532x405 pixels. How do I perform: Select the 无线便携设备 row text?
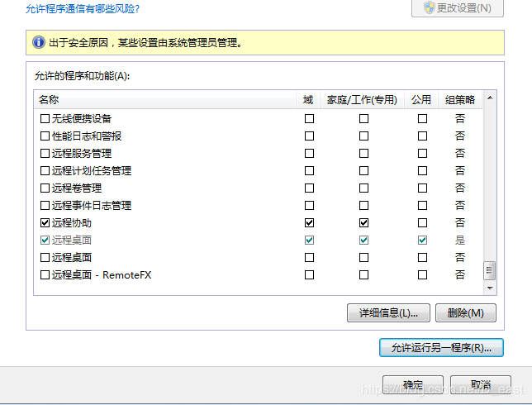point(82,118)
